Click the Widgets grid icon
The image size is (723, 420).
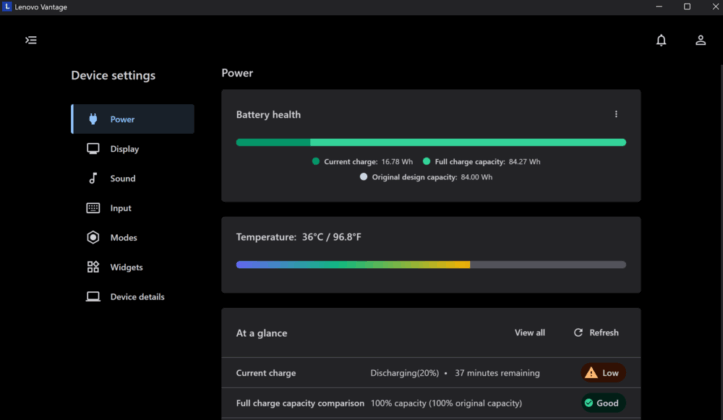click(93, 267)
